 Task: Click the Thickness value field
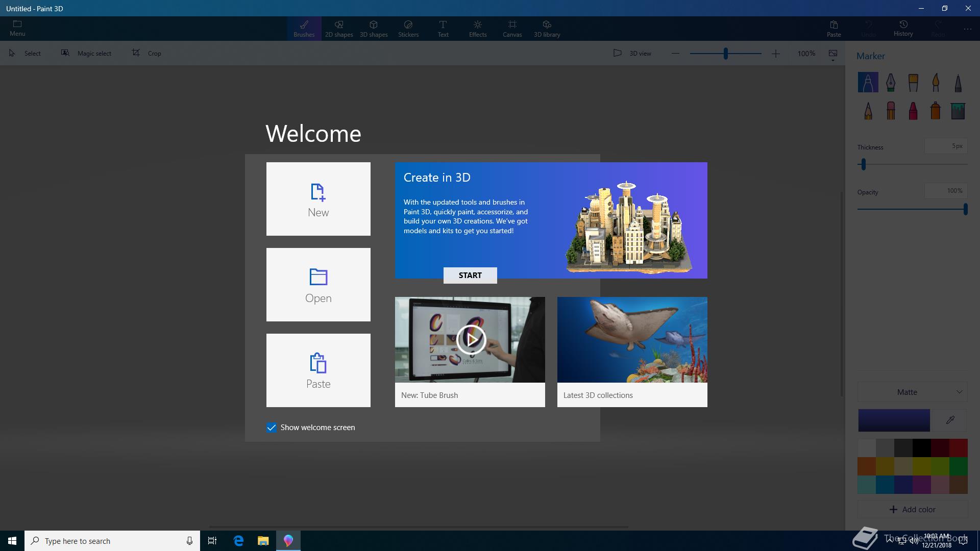pyautogui.click(x=946, y=146)
